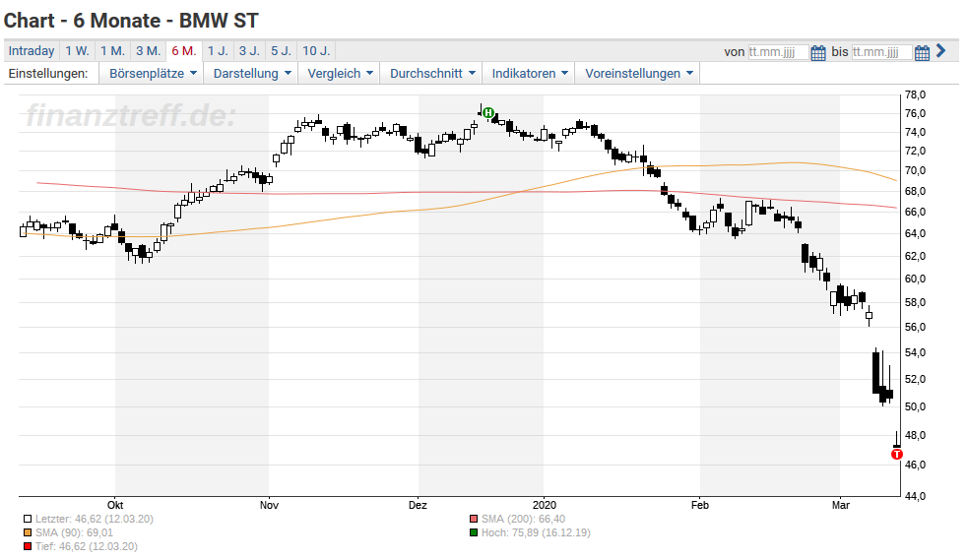Image resolution: width=968 pixels, height=560 pixels.
Task: Open the Vergleich dropdown menu
Action: [x=340, y=74]
